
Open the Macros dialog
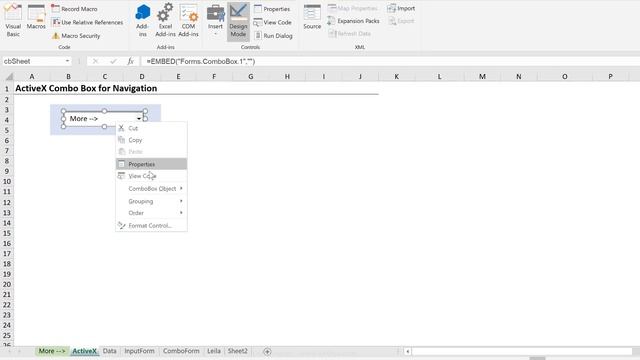[x=36, y=17]
